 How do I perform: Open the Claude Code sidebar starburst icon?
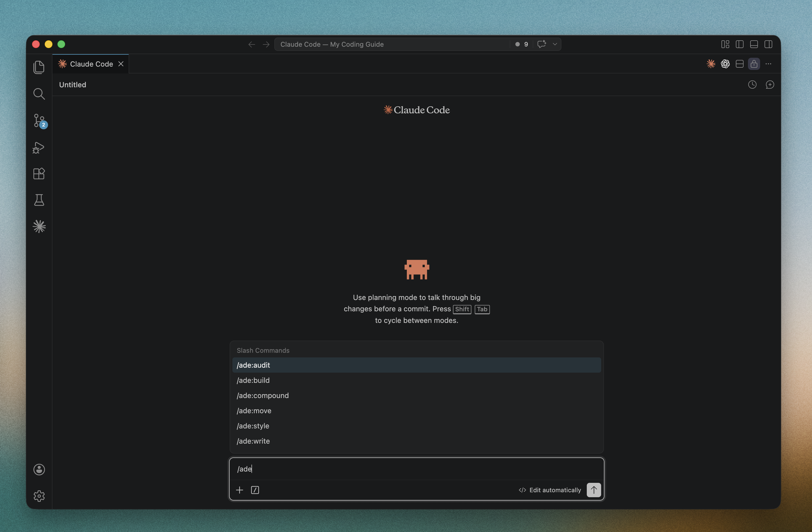[39, 227]
